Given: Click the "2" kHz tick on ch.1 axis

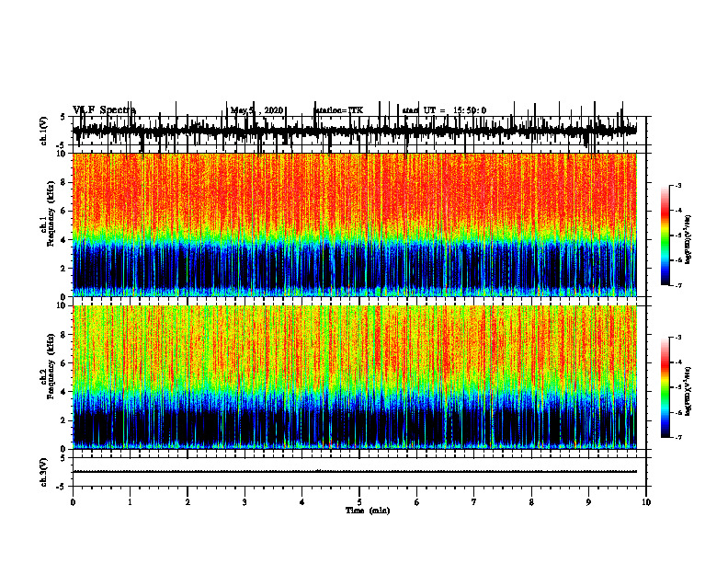Looking at the screenshot, I should pyautogui.click(x=64, y=269).
